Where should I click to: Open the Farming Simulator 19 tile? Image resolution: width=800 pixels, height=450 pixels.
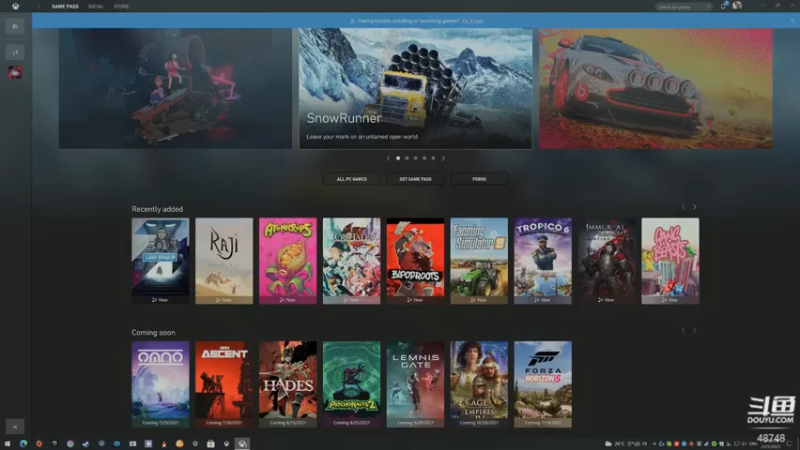tap(479, 261)
